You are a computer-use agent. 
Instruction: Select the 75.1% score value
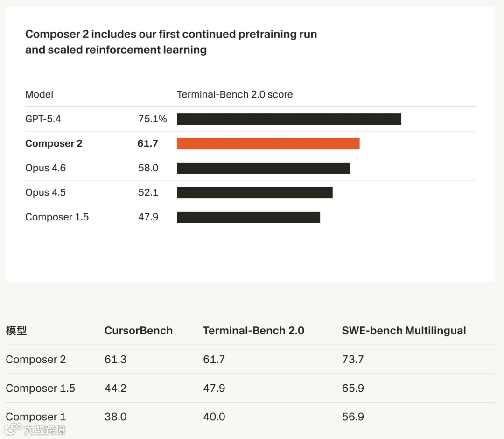click(x=152, y=119)
